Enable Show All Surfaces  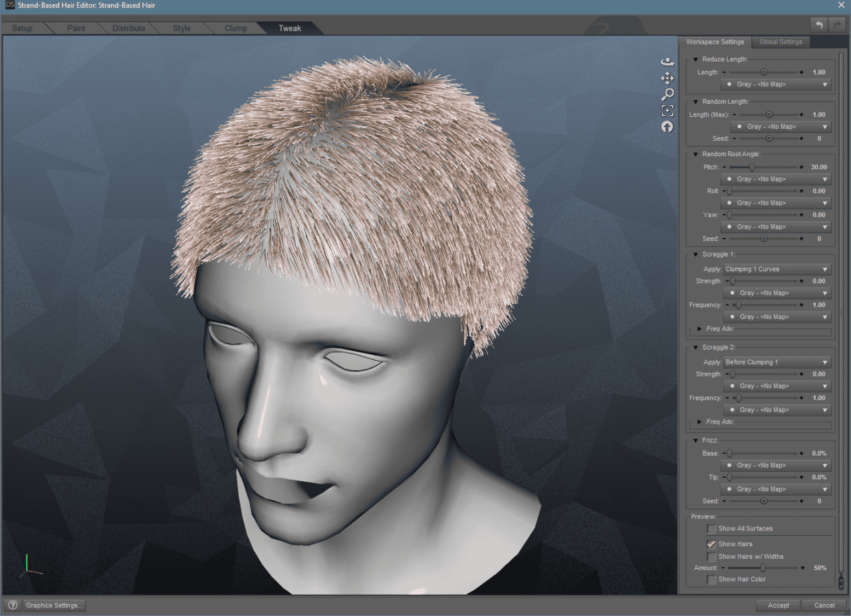point(712,528)
